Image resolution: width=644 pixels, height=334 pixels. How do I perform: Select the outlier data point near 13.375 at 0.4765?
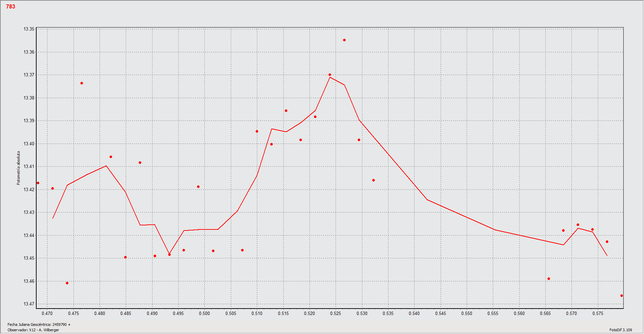[x=82, y=83]
